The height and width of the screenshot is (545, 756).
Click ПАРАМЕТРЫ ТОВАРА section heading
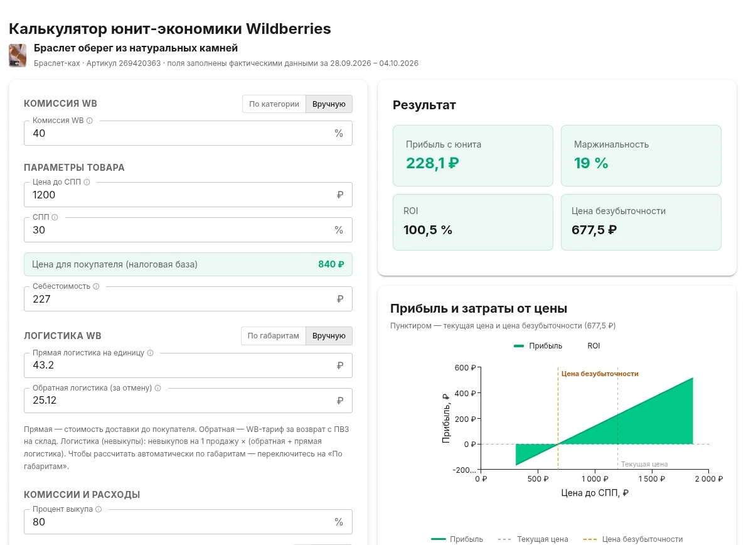[74, 168]
